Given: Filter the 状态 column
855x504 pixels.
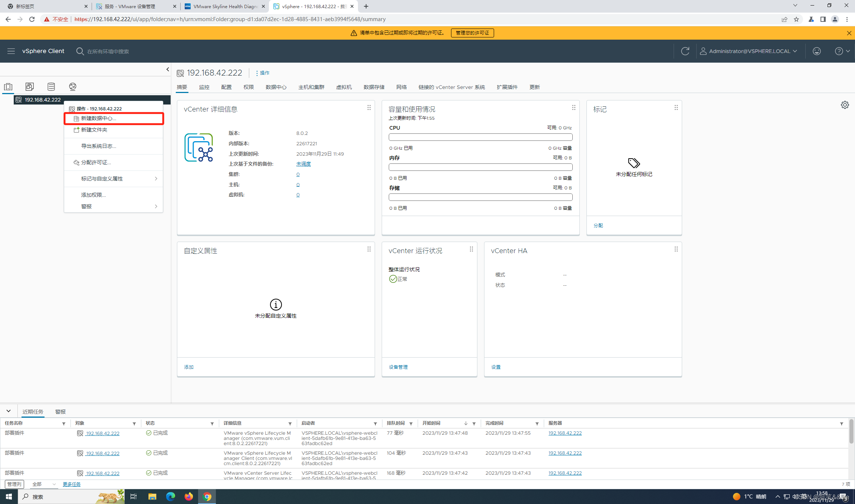Looking at the screenshot, I should coord(212,424).
